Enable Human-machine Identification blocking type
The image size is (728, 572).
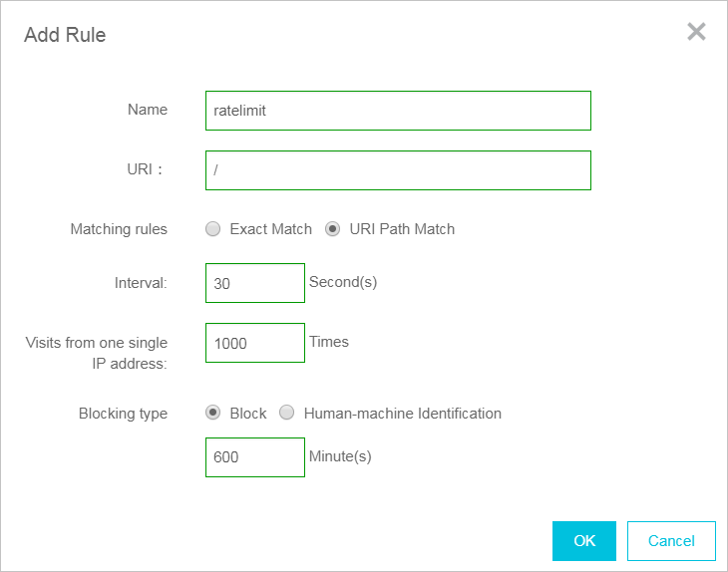[287, 413]
